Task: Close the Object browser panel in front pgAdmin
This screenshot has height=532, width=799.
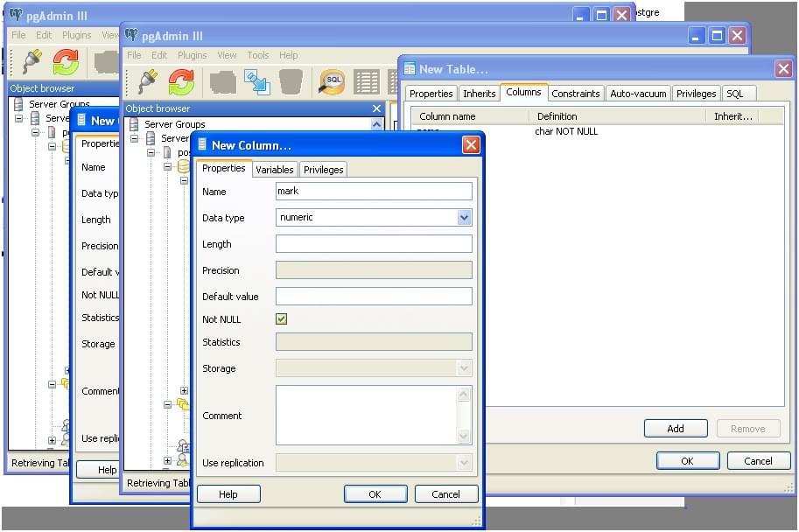Action: click(376, 108)
